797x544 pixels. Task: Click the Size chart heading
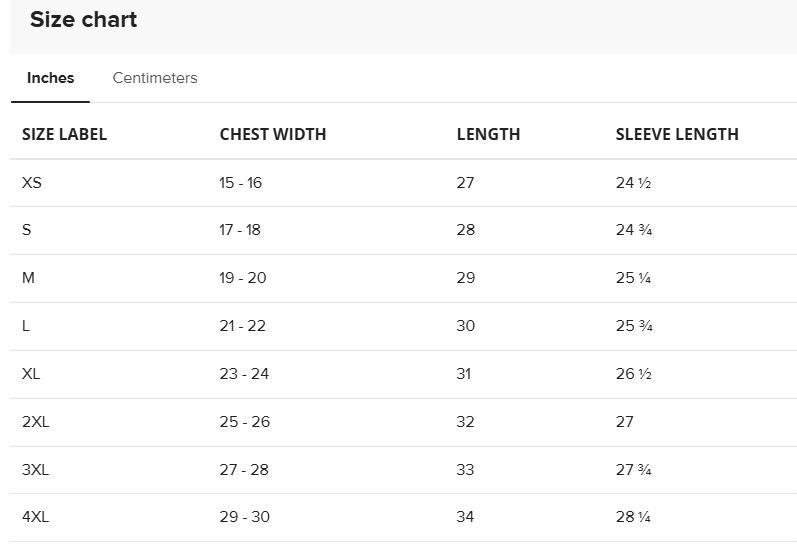(83, 19)
